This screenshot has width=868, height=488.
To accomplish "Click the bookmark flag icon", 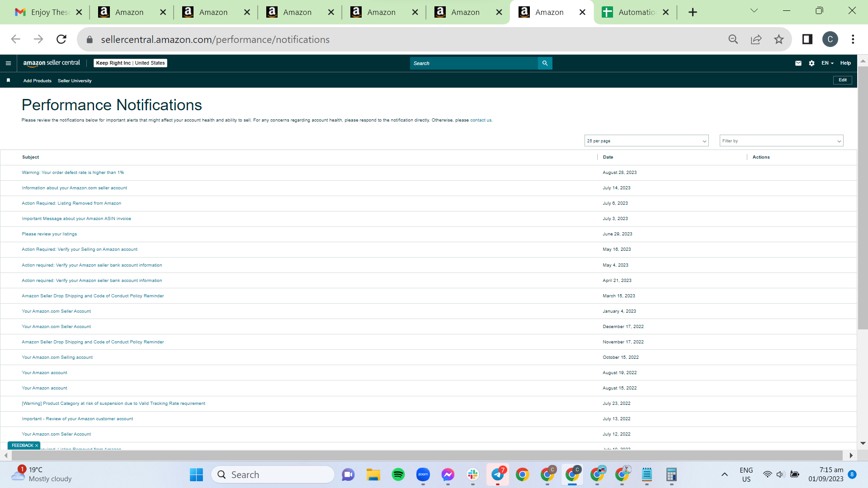I will [x=8, y=80].
